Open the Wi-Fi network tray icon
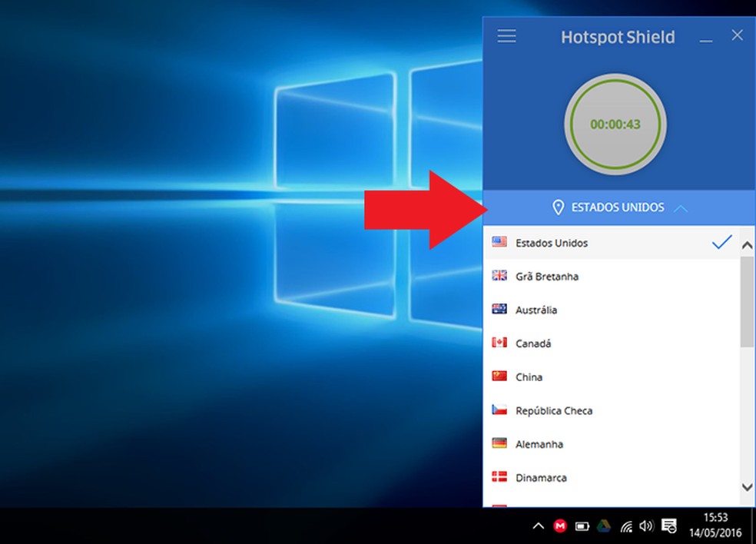Viewport: 756px width, 544px height. pyautogui.click(x=626, y=526)
